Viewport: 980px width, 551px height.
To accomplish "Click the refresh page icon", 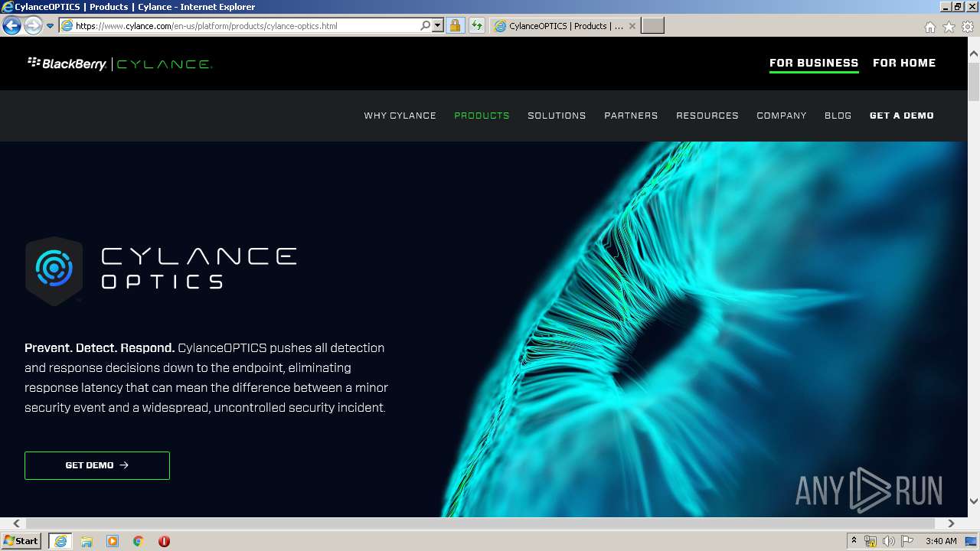I will click(x=477, y=26).
